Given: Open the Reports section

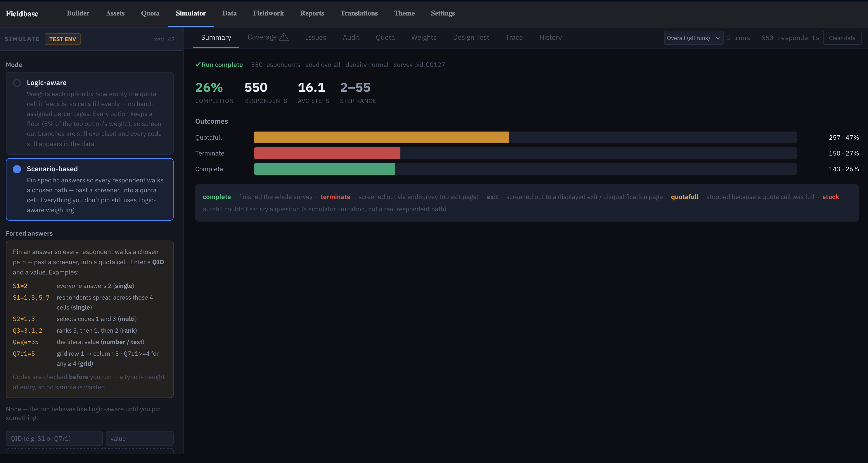Looking at the screenshot, I should (x=312, y=13).
